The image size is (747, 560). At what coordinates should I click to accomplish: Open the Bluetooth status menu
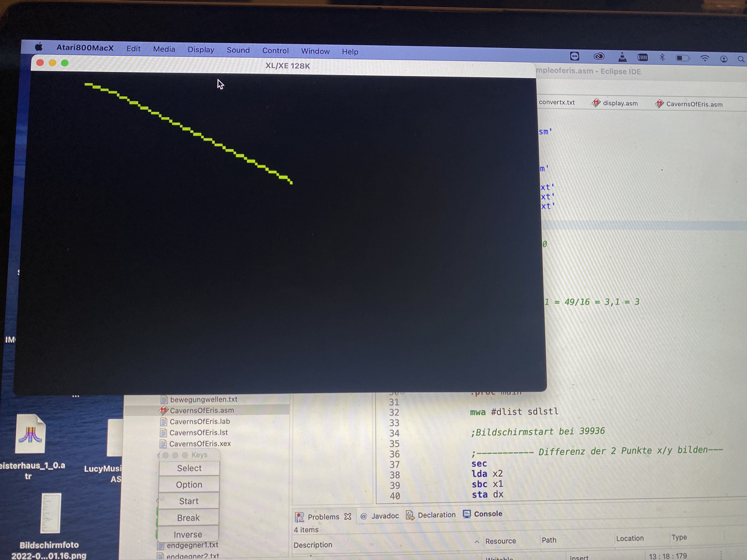click(x=662, y=58)
